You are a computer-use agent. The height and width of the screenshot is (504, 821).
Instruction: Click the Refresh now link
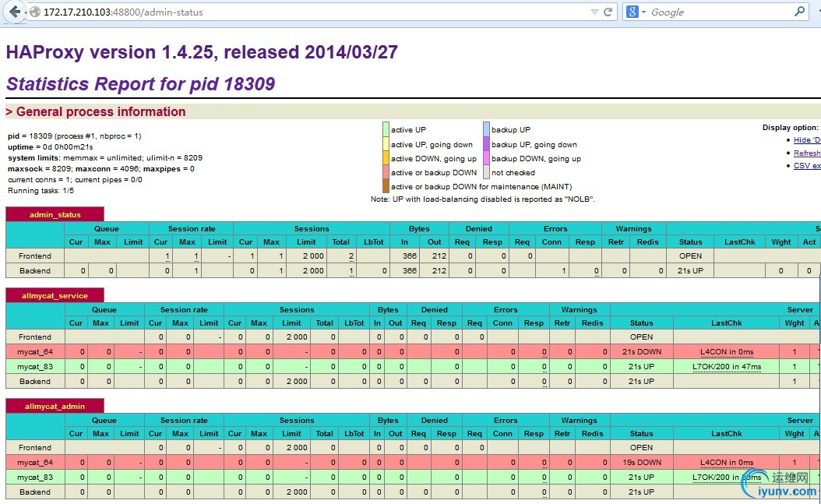point(807,153)
